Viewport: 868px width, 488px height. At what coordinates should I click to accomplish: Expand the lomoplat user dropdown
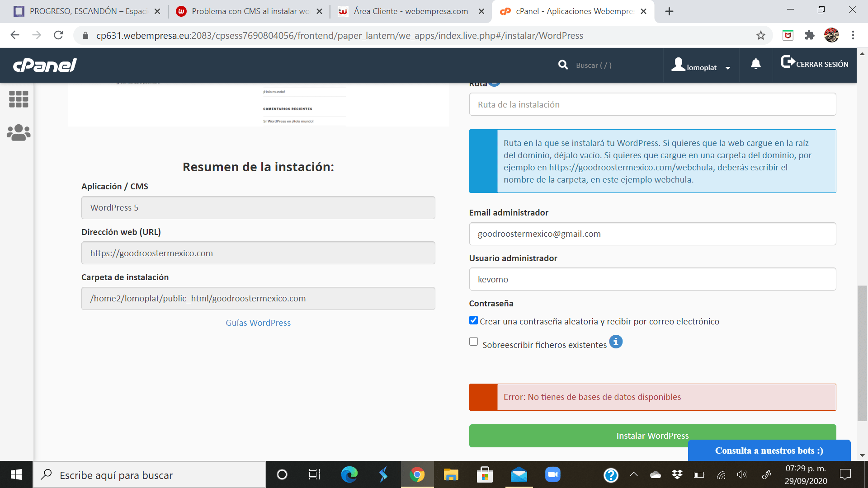pos(728,68)
